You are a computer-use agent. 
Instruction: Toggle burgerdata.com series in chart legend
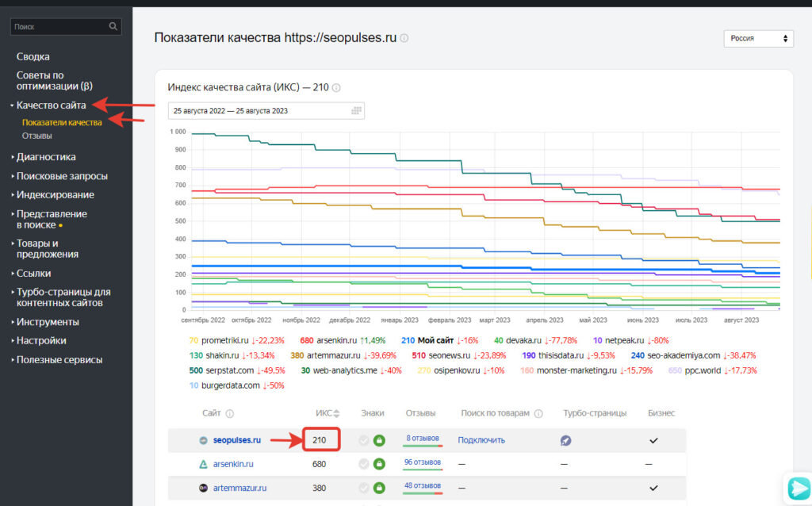tap(236, 385)
